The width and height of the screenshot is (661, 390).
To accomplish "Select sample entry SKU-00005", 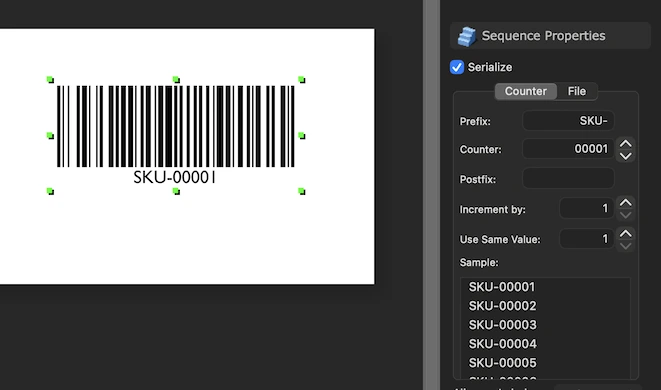I will [x=502, y=363].
